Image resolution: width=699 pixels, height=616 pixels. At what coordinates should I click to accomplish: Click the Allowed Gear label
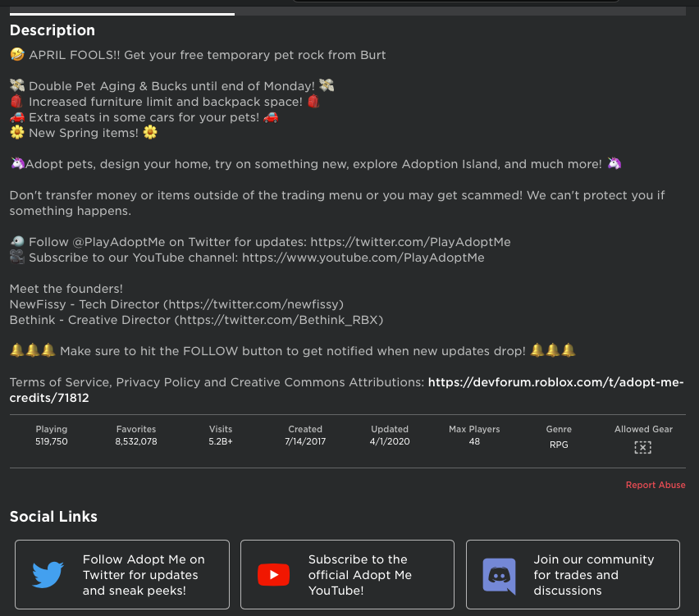point(643,429)
